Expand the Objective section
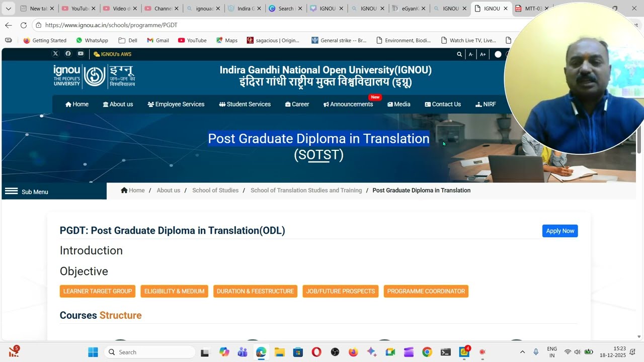Viewport: 644px width, 362px height. (x=84, y=271)
